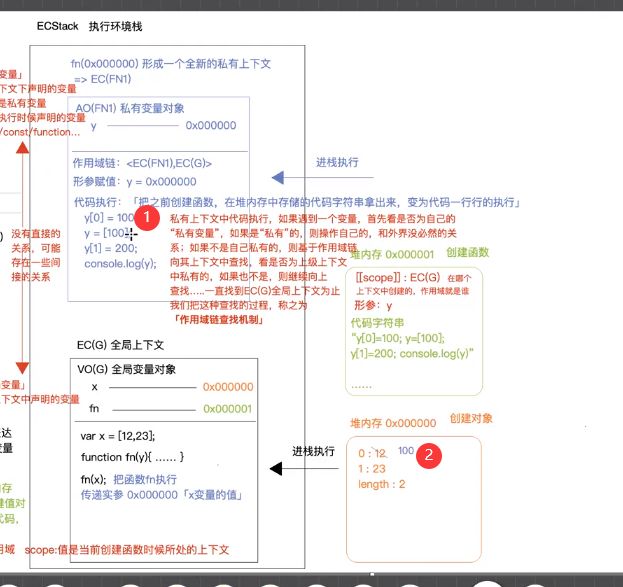Screen dimensions: 623x587
Task: Select the green '0x000001' value beside fn
Action: coord(228,409)
